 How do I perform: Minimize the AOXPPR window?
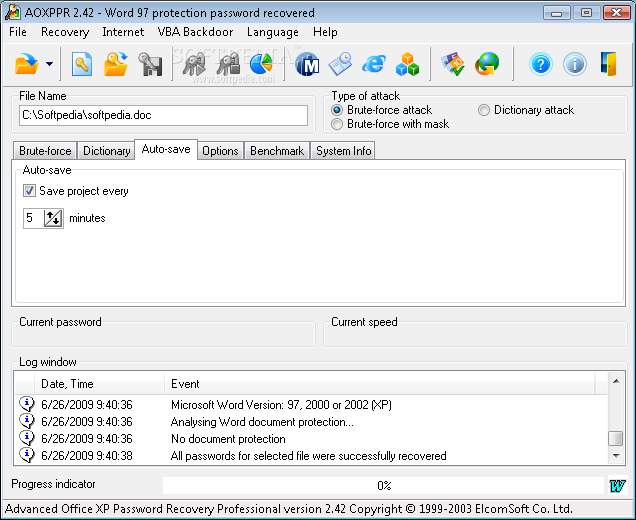click(556, 13)
